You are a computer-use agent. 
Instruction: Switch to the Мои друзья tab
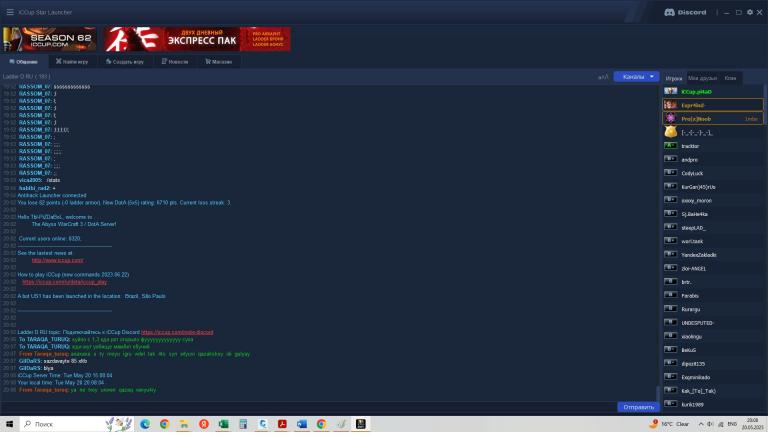point(702,78)
